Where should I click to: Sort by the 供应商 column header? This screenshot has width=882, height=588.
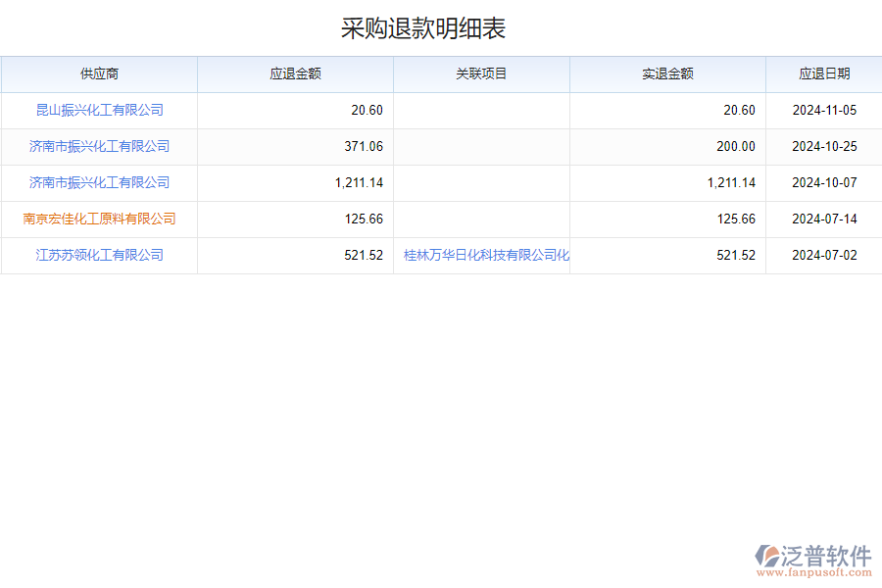click(99, 73)
